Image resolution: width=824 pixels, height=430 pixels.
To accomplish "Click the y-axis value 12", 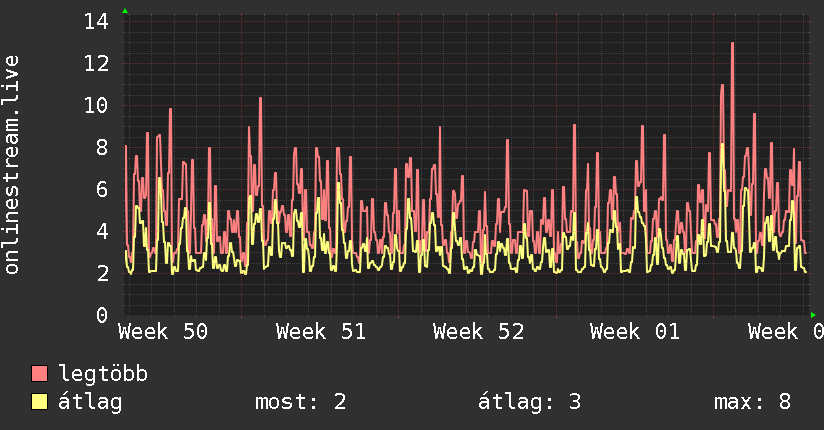I will [96, 64].
